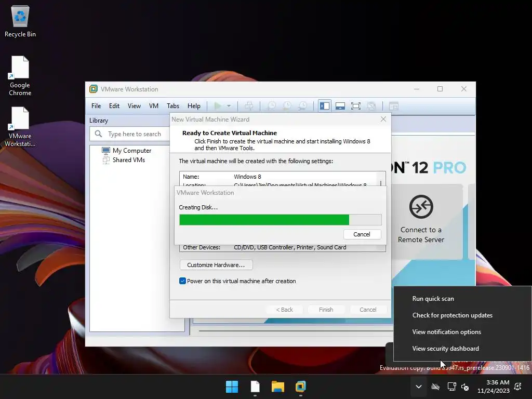Select the VMware Workstation desktop shortcut
532x399 pixels.
coord(20,127)
